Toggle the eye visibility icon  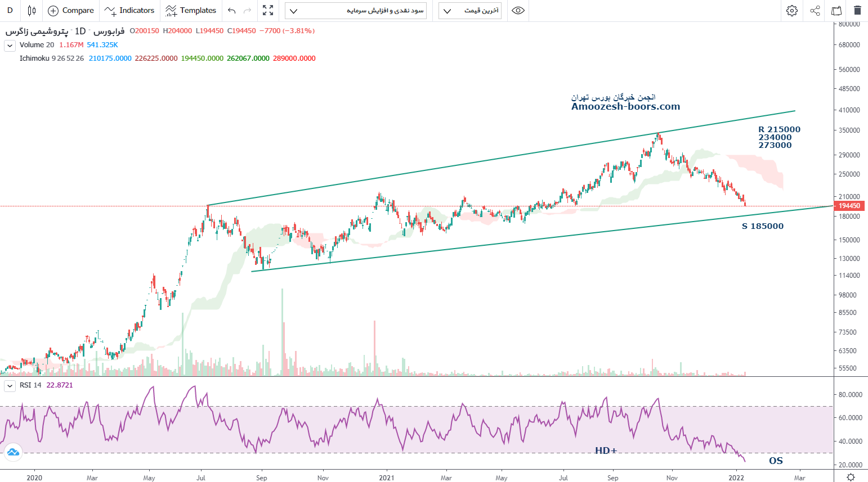518,11
